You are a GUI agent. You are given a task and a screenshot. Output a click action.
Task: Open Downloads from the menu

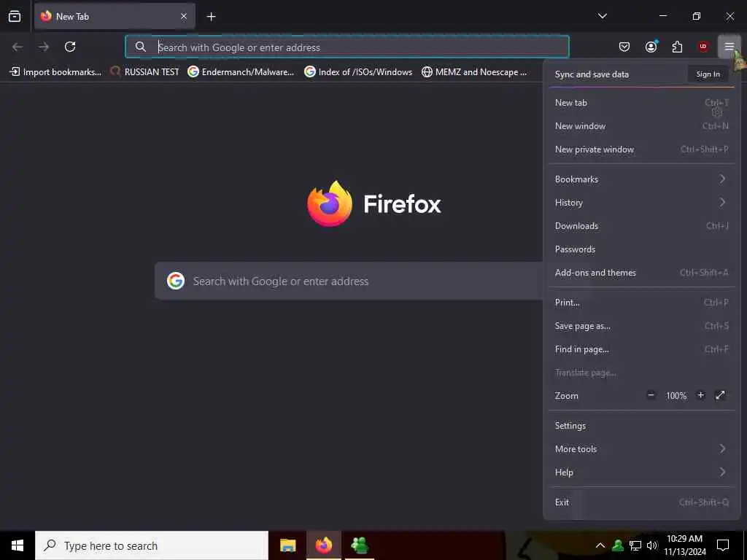point(642,226)
